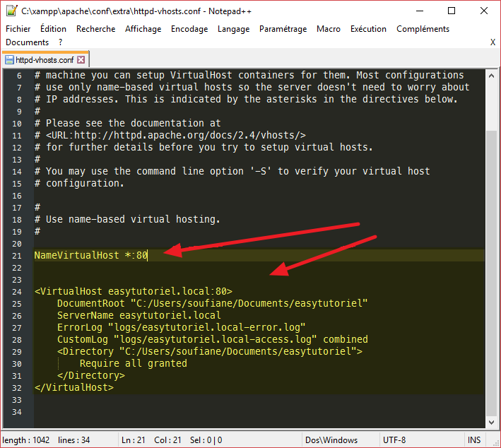Click 'Sel : 0 | 0' in status bar
The width and height of the screenshot is (501, 448).
point(206,440)
